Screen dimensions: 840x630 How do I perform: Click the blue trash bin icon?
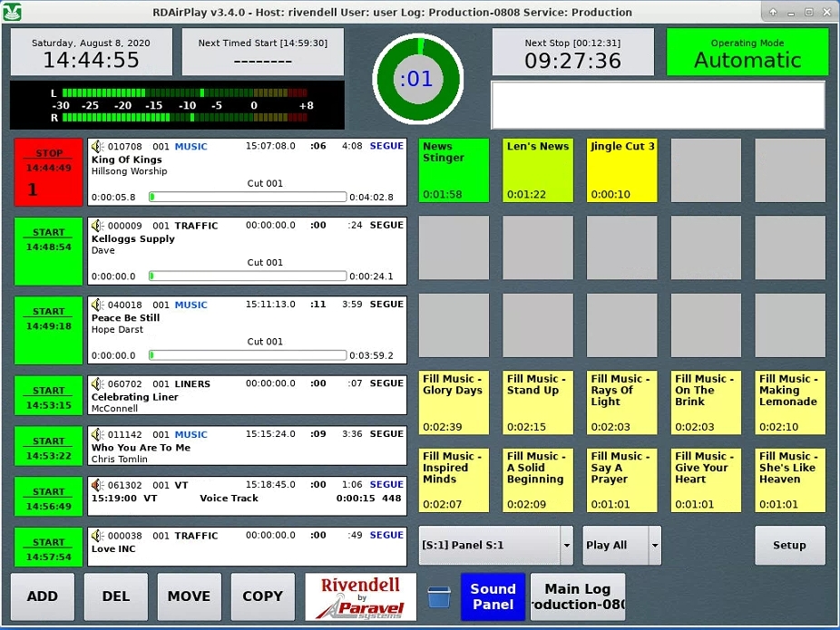tap(438, 596)
